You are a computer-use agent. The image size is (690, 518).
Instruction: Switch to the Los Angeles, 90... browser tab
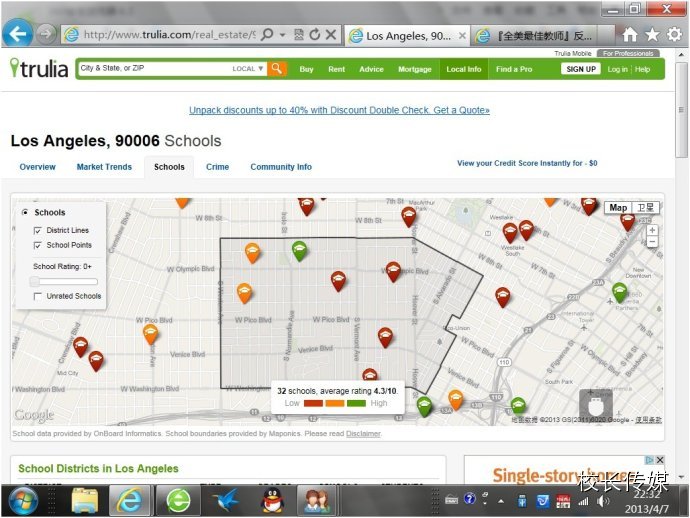tap(407, 36)
